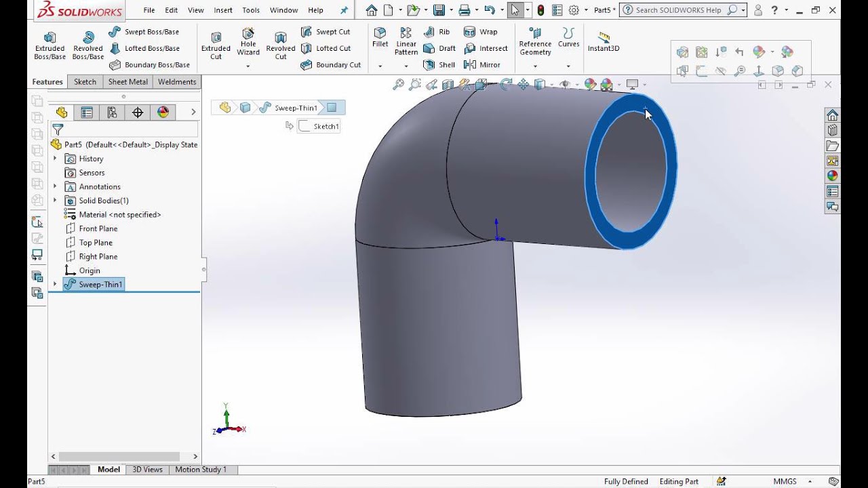Open the DisplayManager color-ball tab
This screenshot has height=488, width=868.
point(163,113)
